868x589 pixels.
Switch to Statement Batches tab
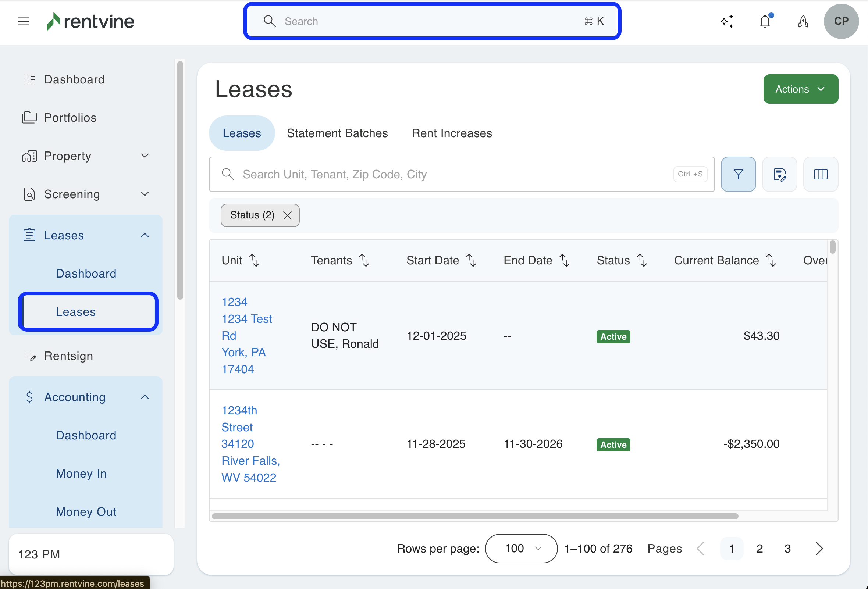(337, 133)
